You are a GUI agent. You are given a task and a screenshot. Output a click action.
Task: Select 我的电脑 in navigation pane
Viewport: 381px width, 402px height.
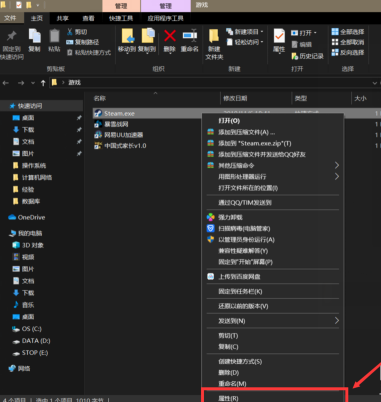pos(26,233)
